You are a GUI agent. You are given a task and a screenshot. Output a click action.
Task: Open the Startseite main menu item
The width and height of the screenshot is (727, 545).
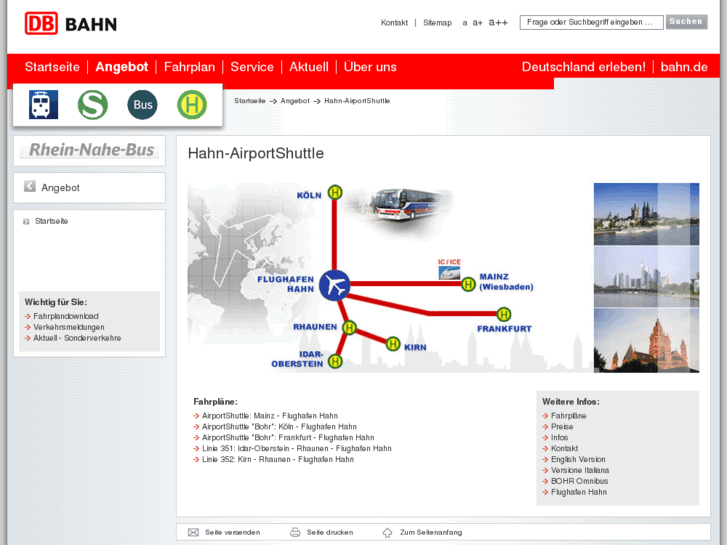point(52,67)
